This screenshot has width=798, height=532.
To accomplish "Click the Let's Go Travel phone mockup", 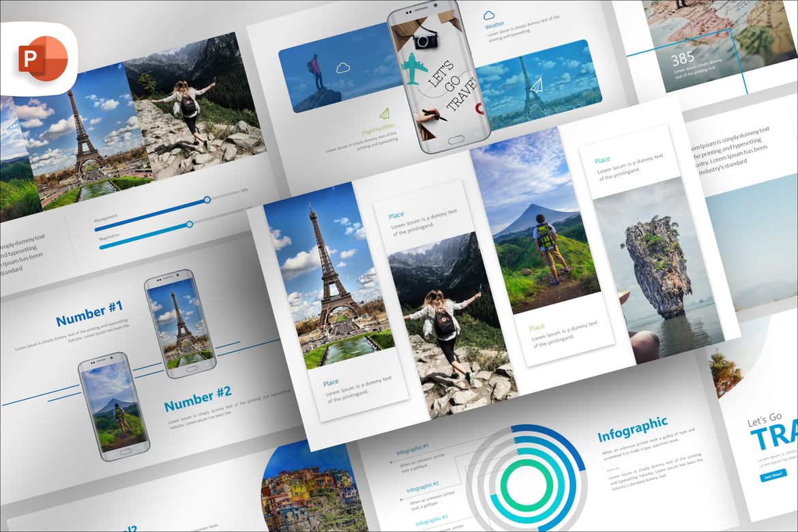I will point(438,76).
